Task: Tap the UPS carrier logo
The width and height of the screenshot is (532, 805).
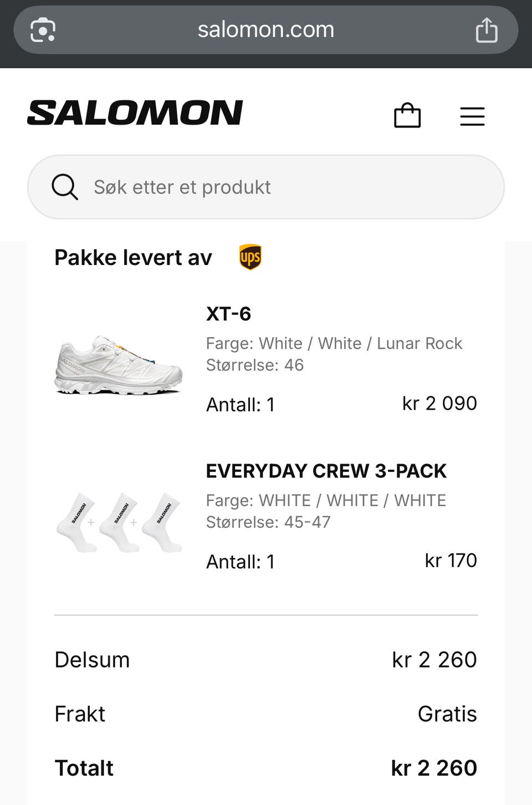Action: click(x=250, y=257)
